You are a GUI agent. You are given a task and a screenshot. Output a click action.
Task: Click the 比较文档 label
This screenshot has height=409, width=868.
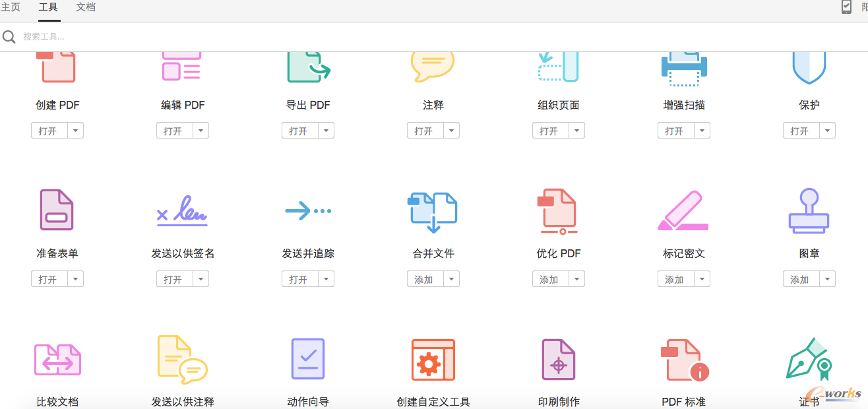(x=57, y=402)
